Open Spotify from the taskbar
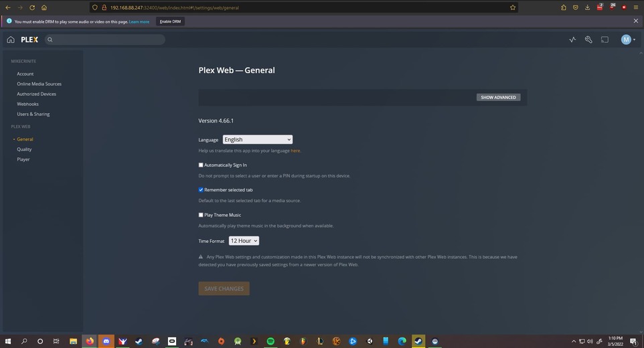This screenshot has height=348, width=644. pyautogui.click(x=270, y=341)
